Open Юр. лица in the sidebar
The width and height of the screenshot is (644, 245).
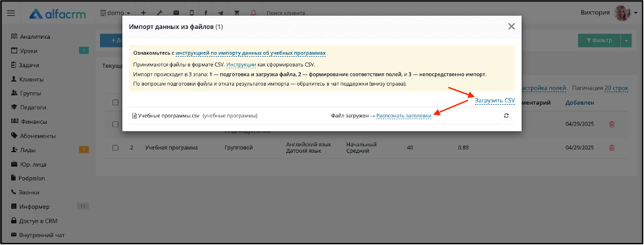(x=28, y=165)
